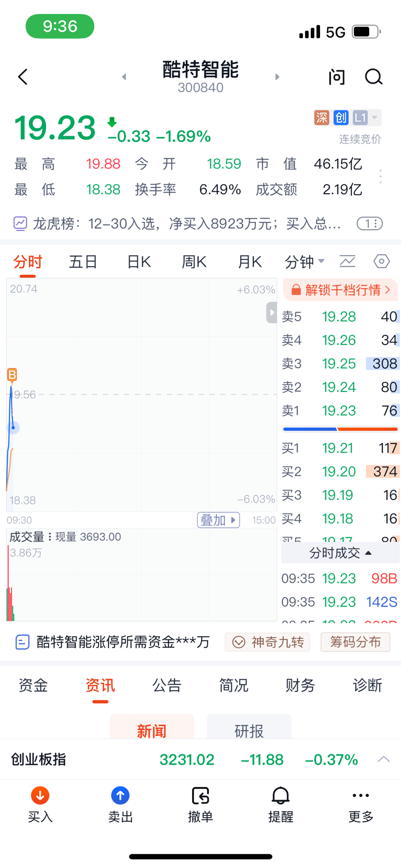
Task: Select the 卖2 row at 19.24
Action: click(x=340, y=387)
